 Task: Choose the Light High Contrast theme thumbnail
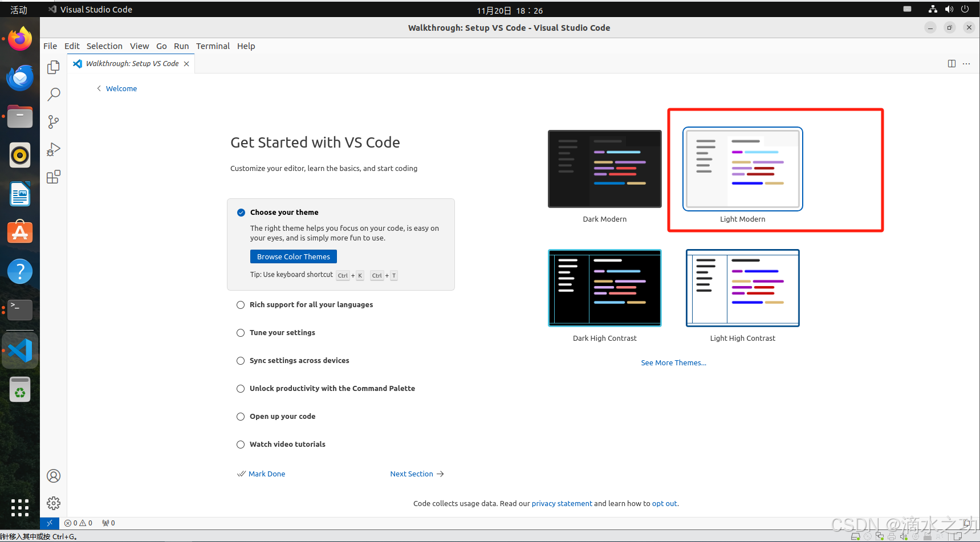pyautogui.click(x=743, y=288)
